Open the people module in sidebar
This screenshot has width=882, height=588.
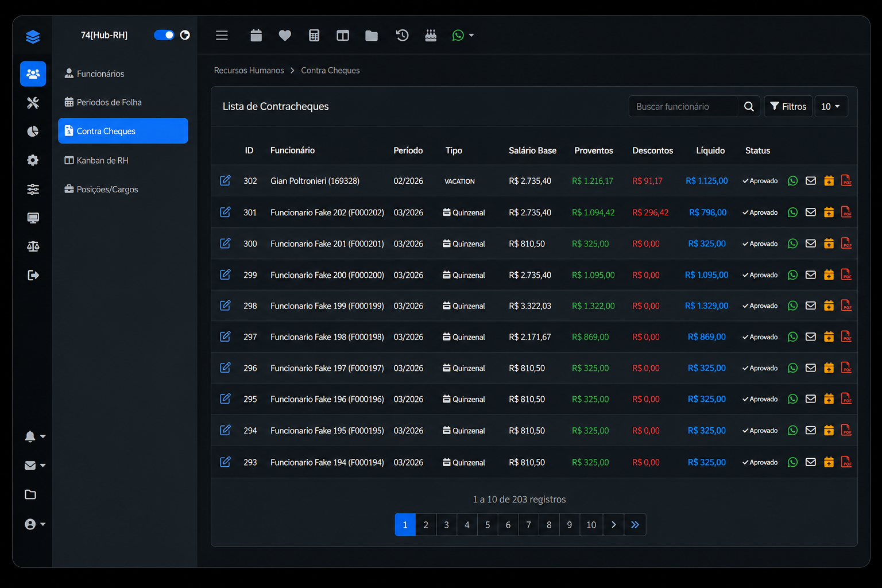tap(33, 74)
